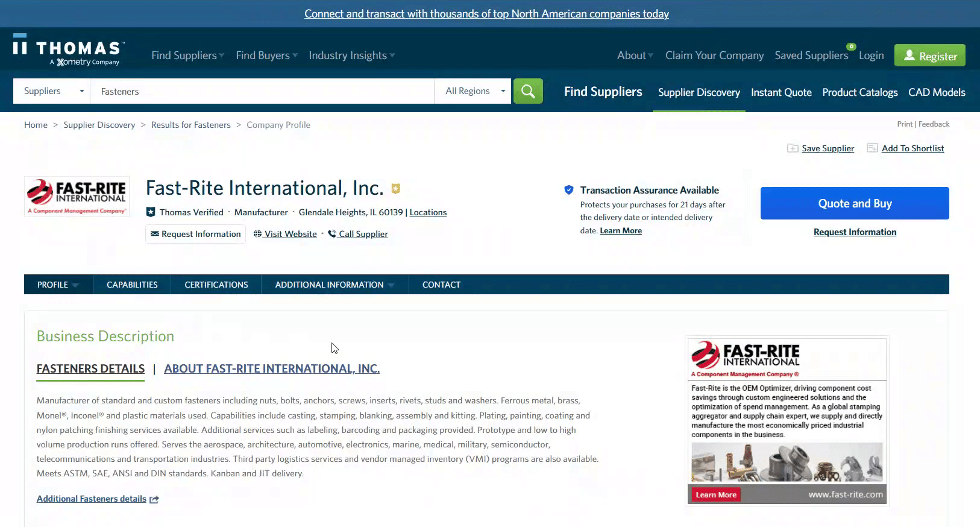The height and width of the screenshot is (527, 980).
Task: Expand the Industry Insights menu
Action: click(352, 55)
